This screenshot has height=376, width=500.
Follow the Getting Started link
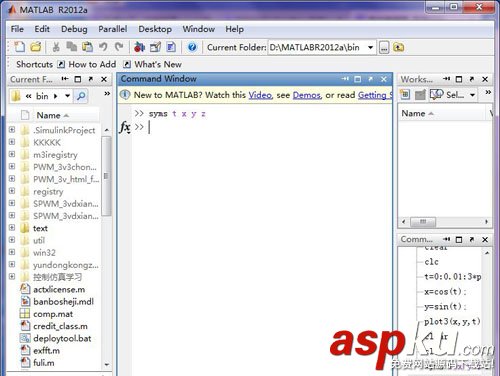tap(375, 95)
